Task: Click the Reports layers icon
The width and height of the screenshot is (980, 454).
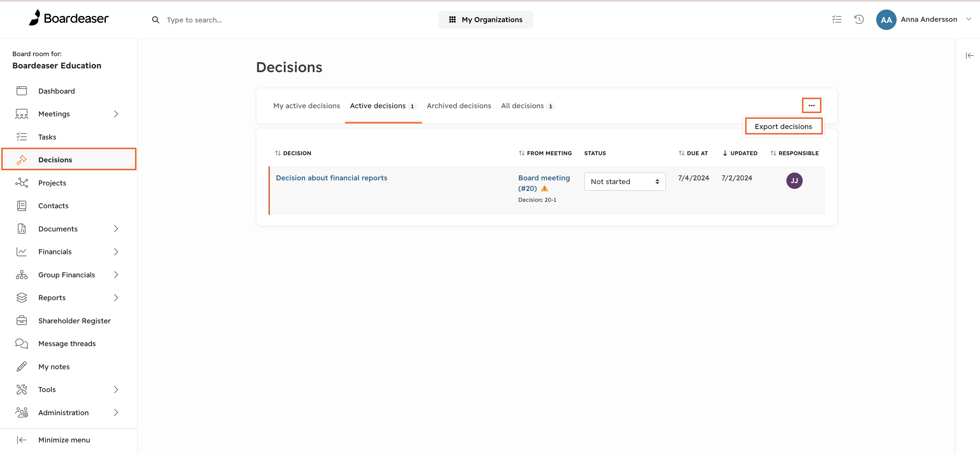Action: [x=22, y=297]
